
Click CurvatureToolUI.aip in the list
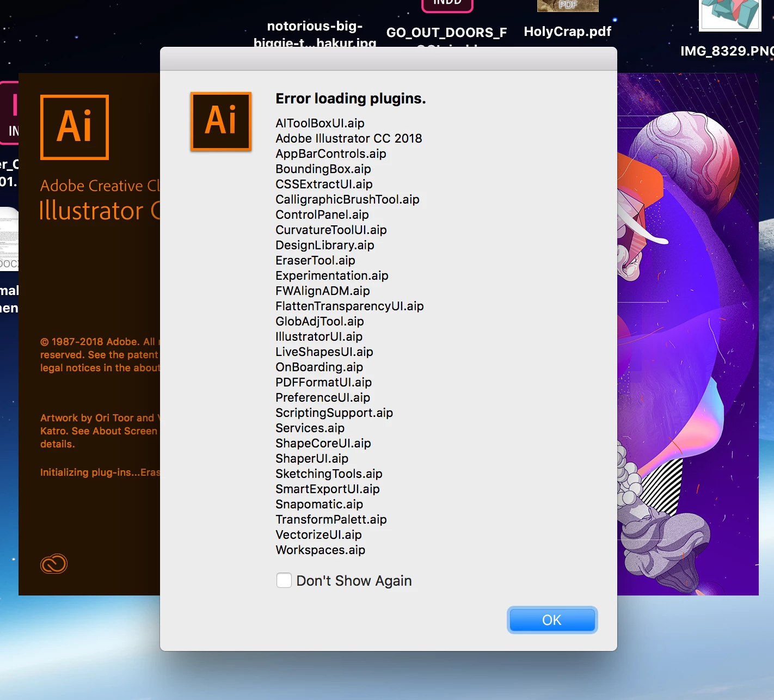[x=331, y=230]
